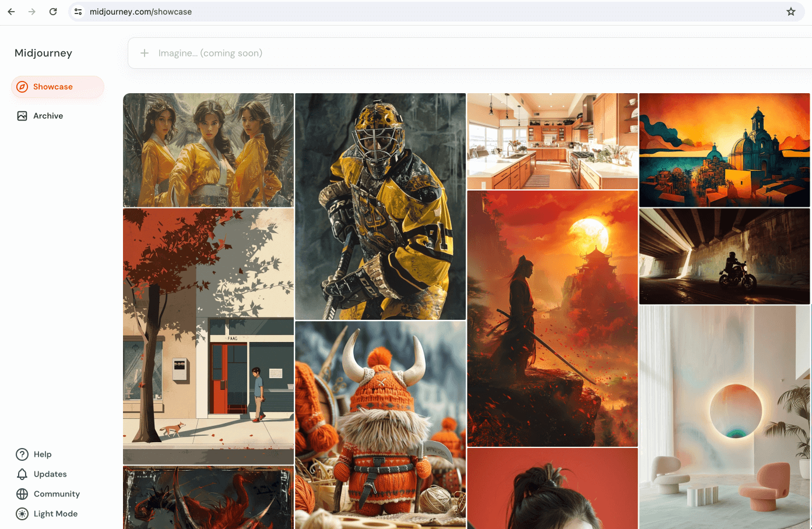Viewport: 812px width, 529px height.
Task: Open the samurai at sunset image
Action: [552, 318]
